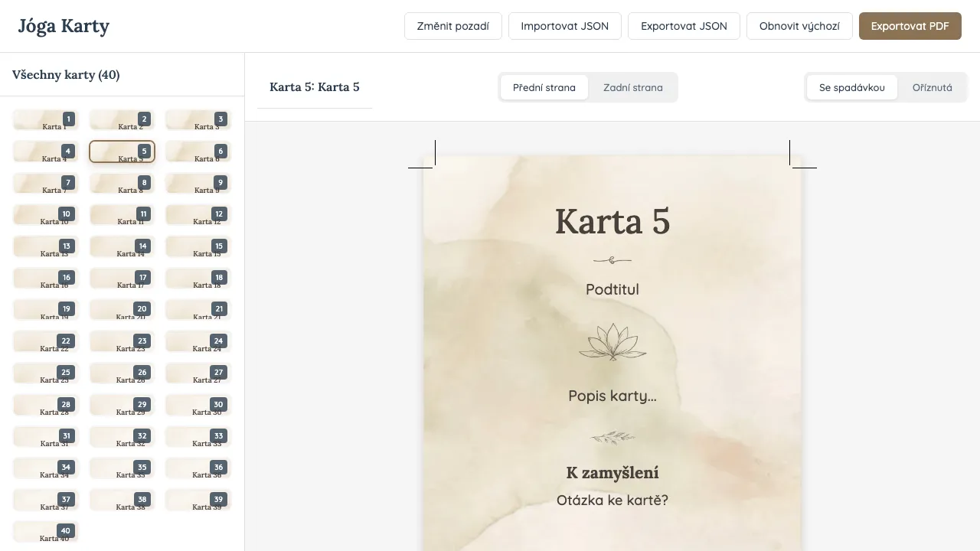Screen dimensions: 980x551
Task: Open 'Změnit pozadí' to change the background
Action: (x=452, y=25)
